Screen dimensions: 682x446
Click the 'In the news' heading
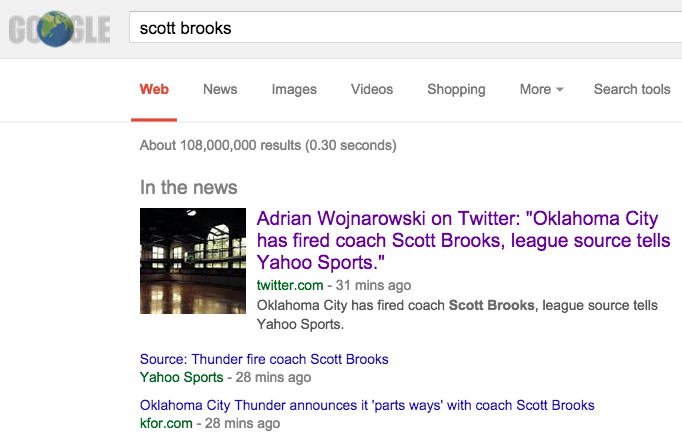(189, 187)
